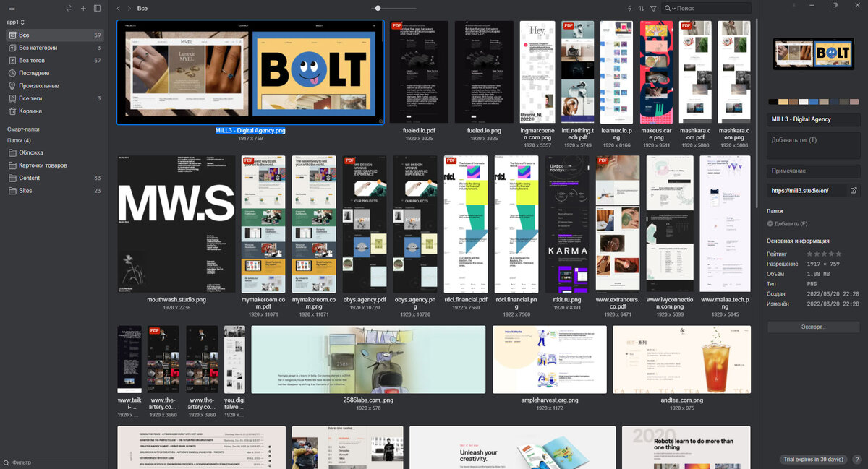Select the ampleharvest.org.png thumbnail
868x469 pixels.
[550, 359]
